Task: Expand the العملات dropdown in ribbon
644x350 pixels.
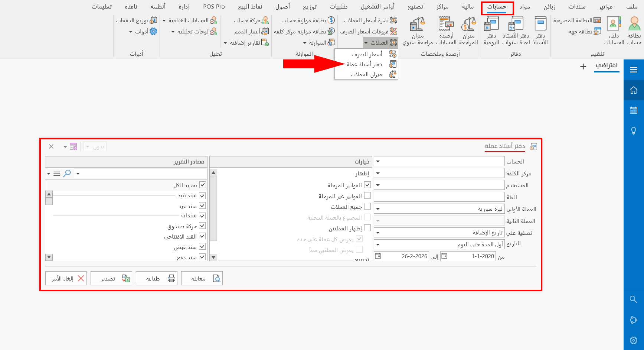Action: coord(380,43)
